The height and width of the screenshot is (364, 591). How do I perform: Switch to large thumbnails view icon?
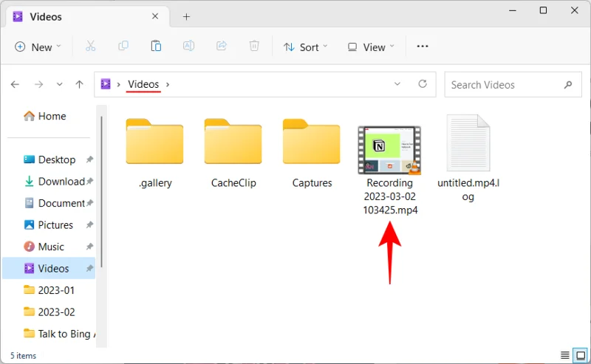tap(581, 355)
